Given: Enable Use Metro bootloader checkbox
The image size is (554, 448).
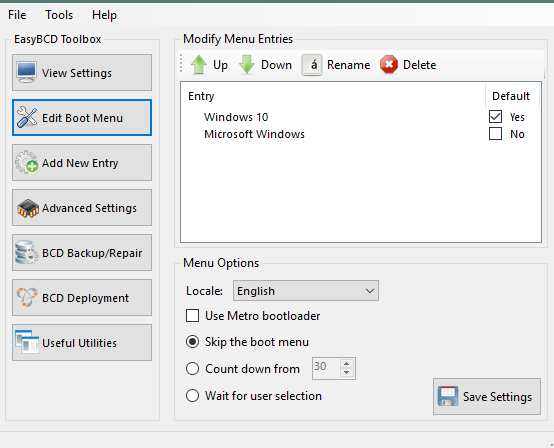Looking at the screenshot, I should click(192, 316).
